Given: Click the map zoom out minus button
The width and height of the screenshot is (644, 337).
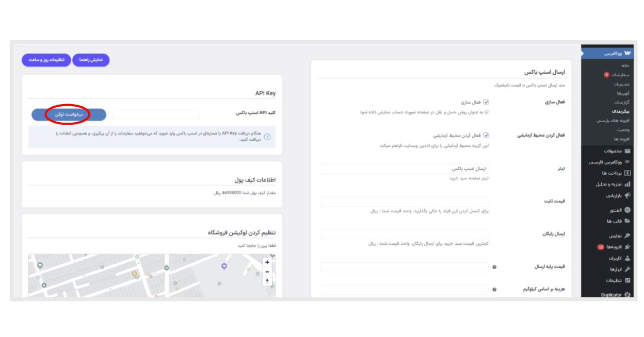Looking at the screenshot, I should 267,272.
